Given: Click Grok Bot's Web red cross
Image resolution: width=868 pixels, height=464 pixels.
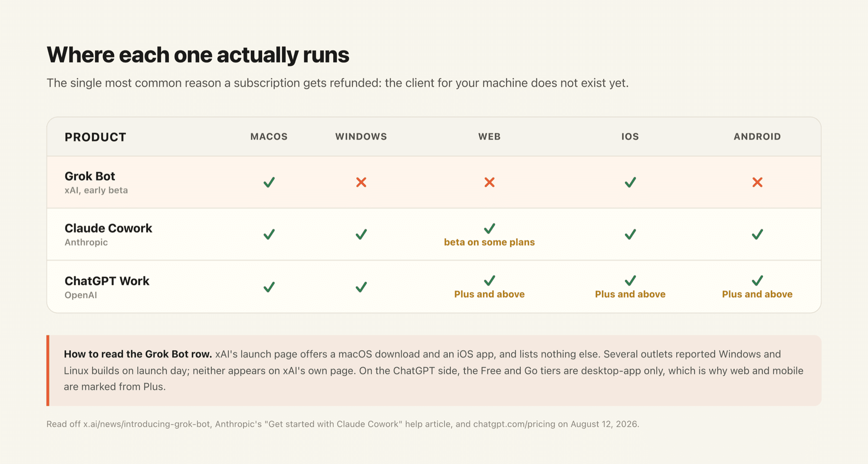Looking at the screenshot, I should click(x=490, y=182).
